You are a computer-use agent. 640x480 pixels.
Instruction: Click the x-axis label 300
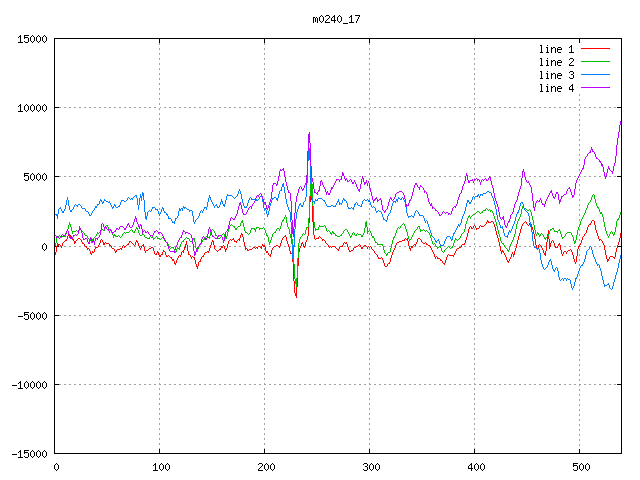click(371, 467)
